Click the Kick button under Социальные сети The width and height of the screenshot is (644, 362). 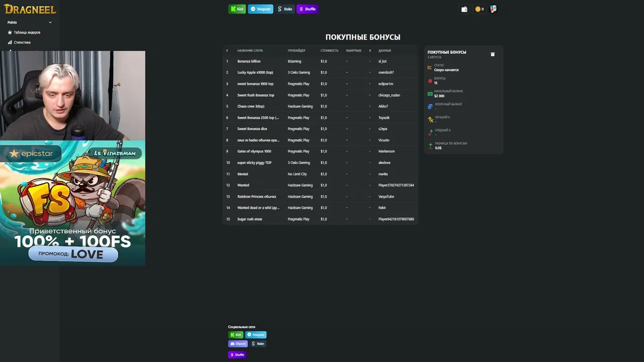[236, 335]
